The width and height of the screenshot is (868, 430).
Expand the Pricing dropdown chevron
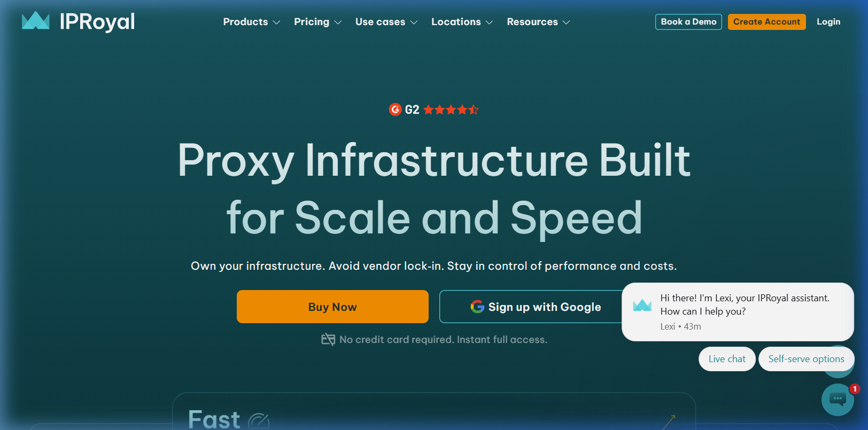pos(338,22)
